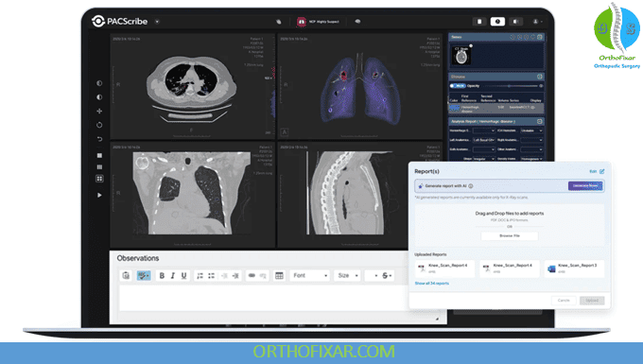Click the blue color swatch in disease row

point(455,108)
